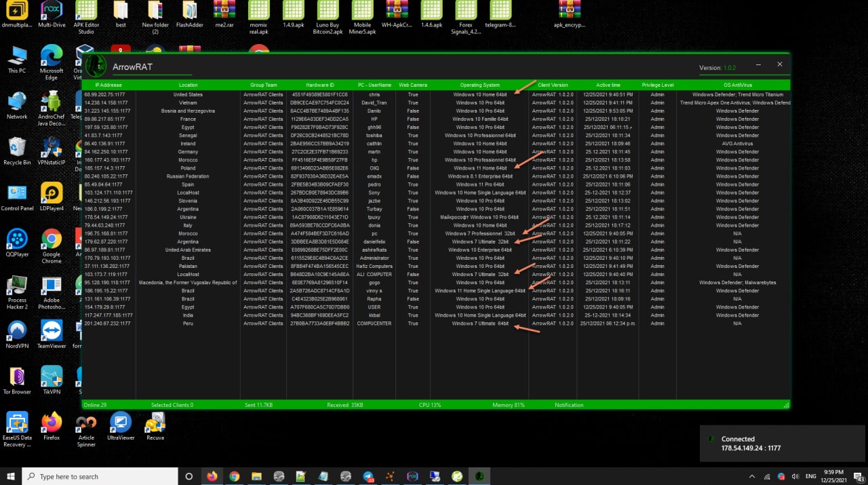Sort by the Active time column header

[x=608, y=85]
